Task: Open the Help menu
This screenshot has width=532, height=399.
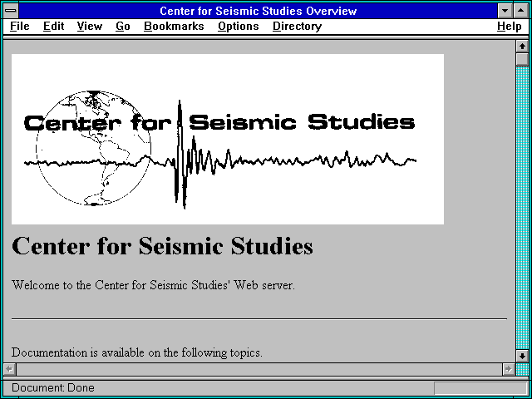Action: click(x=510, y=26)
